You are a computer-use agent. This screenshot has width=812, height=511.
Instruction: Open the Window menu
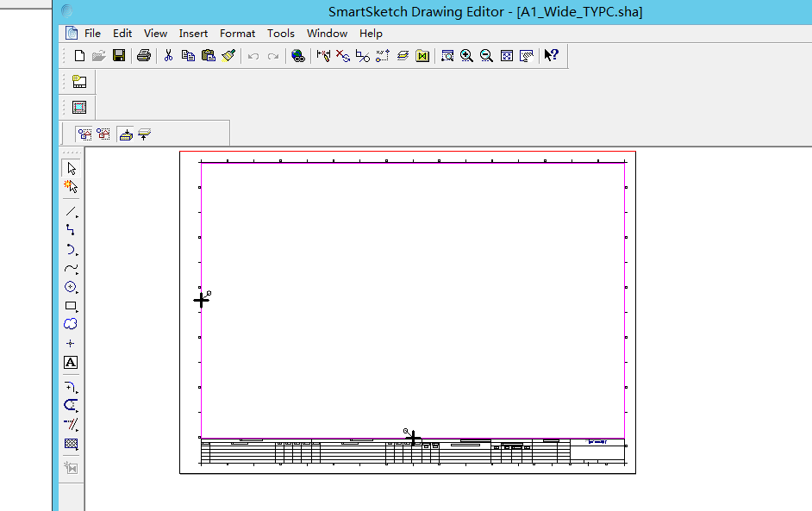327,33
